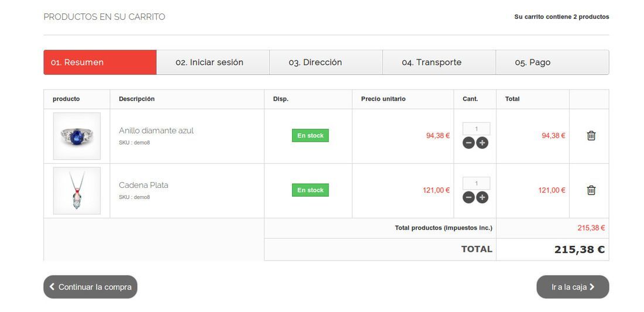Screen dimensions: 644x312
Task: Switch to the 04. Transporte step
Action: (x=439, y=63)
